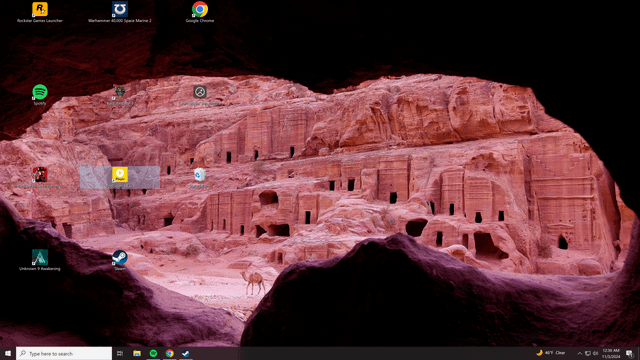The image size is (640, 360).
Task: Open the Windows Start menu
Action: coord(8,353)
